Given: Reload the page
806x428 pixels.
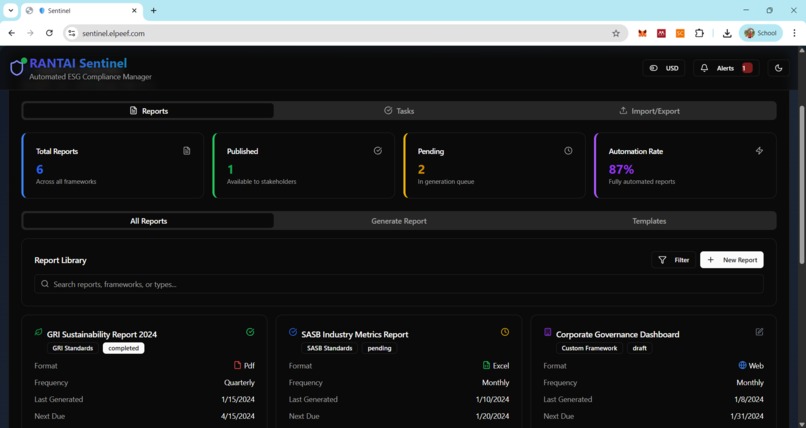Looking at the screenshot, I should tap(49, 33).
